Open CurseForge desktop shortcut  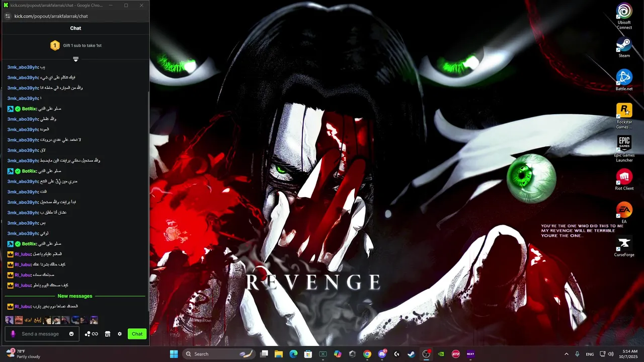point(624,246)
